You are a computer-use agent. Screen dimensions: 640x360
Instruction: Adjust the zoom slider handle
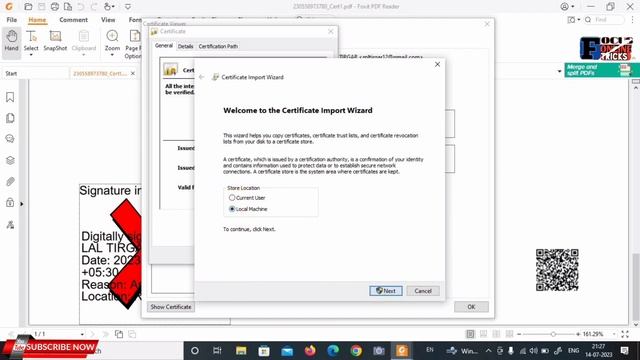pos(553,334)
